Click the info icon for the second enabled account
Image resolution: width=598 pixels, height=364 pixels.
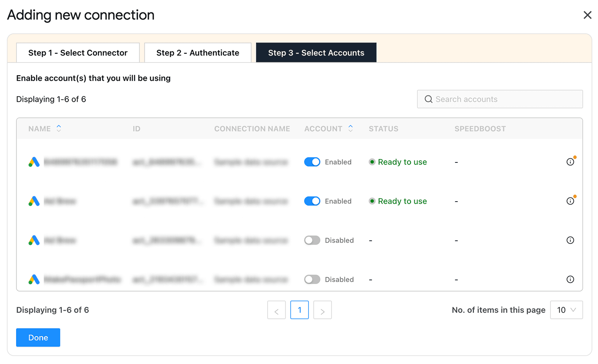pyautogui.click(x=570, y=201)
